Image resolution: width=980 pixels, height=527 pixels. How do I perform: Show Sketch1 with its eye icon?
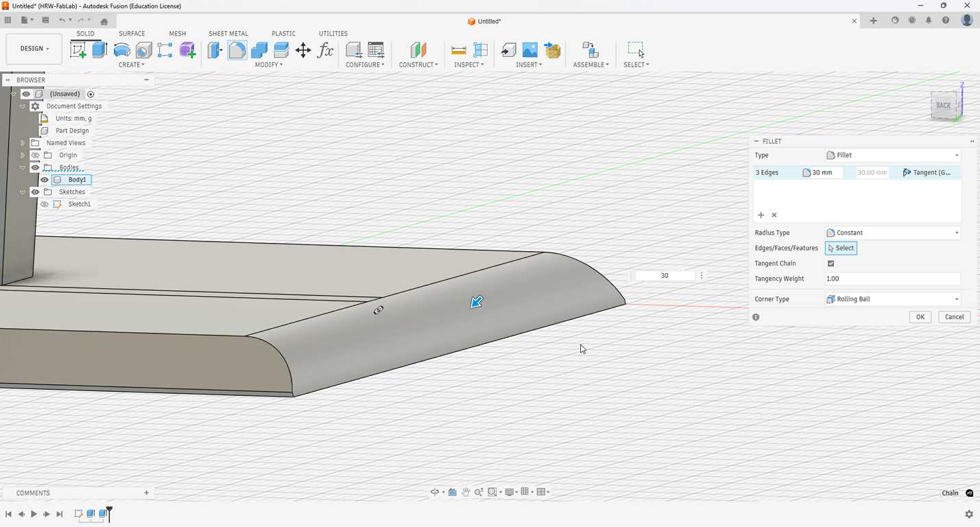45,204
